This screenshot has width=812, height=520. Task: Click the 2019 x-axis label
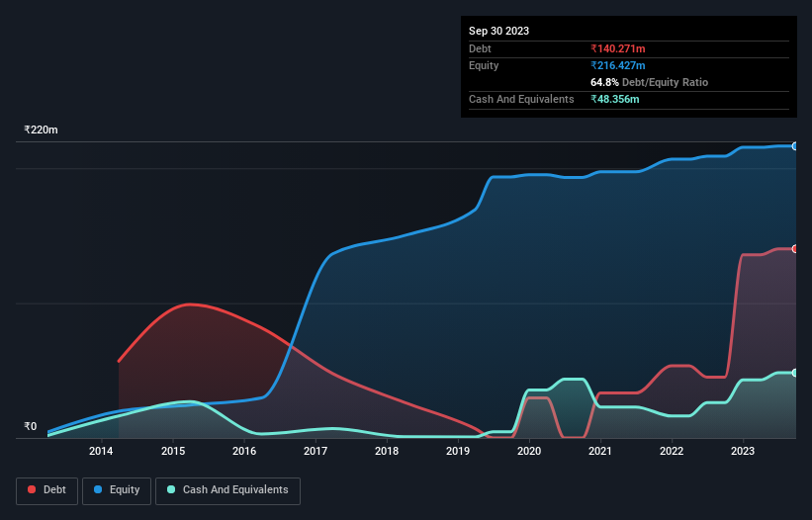point(458,451)
